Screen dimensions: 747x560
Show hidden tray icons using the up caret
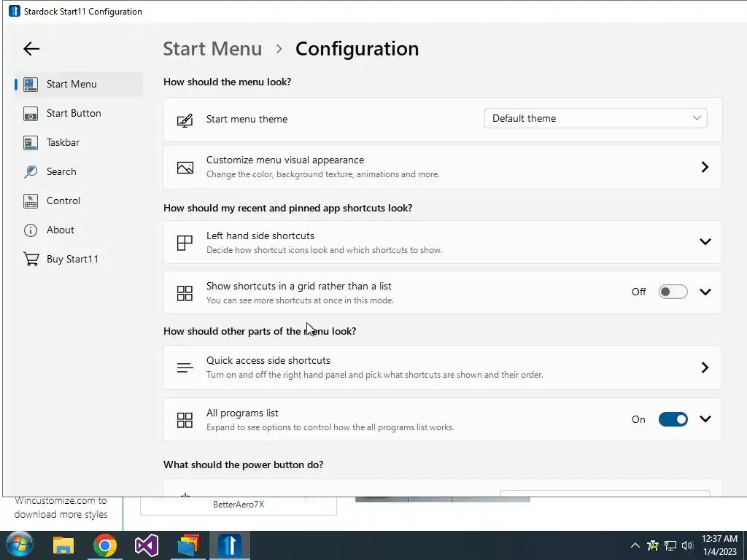tap(635, 545)
